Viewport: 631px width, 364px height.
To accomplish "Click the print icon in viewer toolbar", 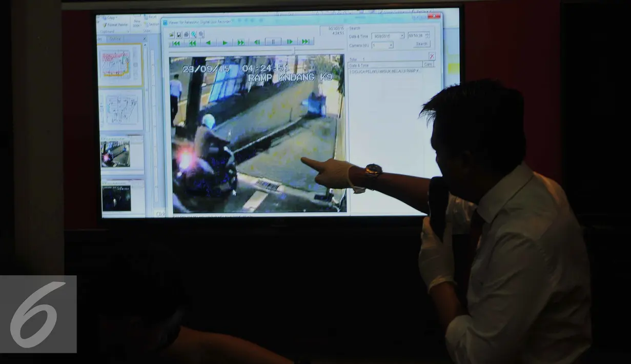I will pyautogui.click(x=186, y=34).
